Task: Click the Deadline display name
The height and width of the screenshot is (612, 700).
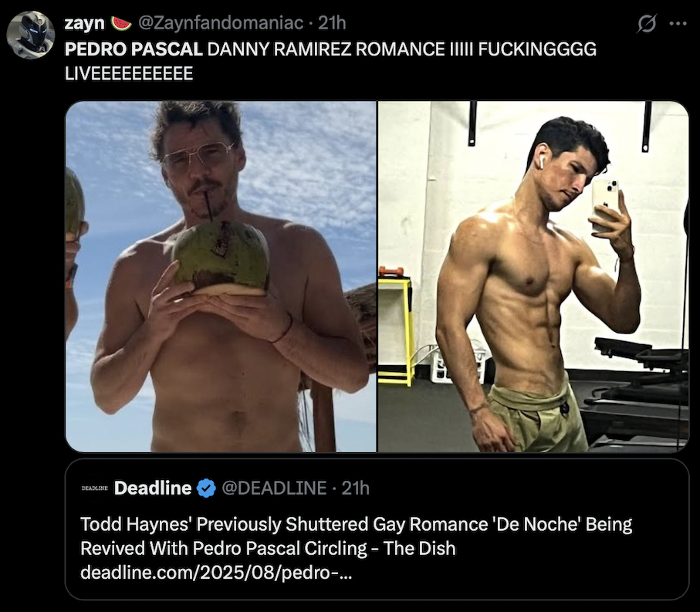Action: (x=151, y=488)
